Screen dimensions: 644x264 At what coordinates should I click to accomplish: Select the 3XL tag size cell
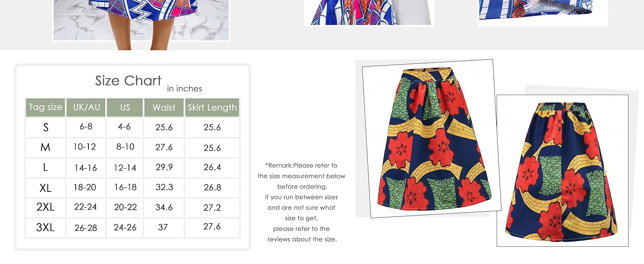pos(46,228)
